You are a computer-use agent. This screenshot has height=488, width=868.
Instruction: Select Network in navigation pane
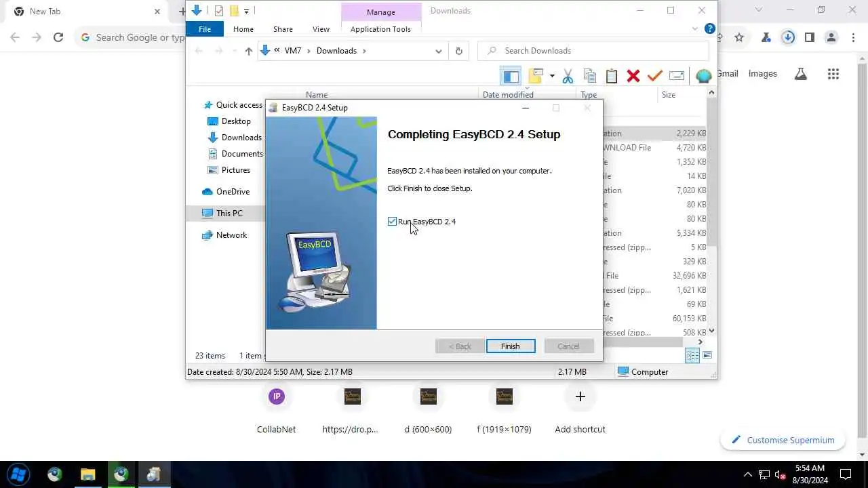coord(231,235)
